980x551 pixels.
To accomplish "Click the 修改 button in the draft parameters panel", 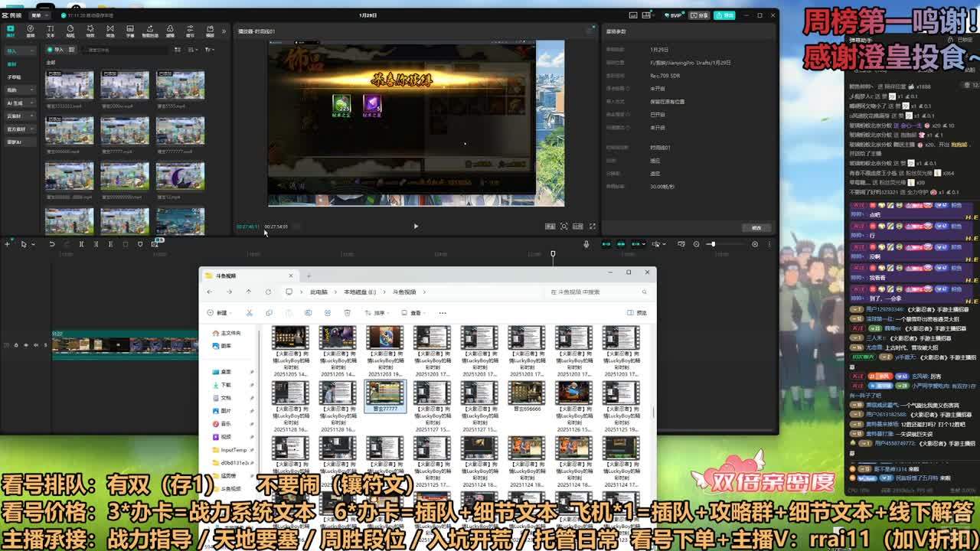I will (x=756, y=227).
